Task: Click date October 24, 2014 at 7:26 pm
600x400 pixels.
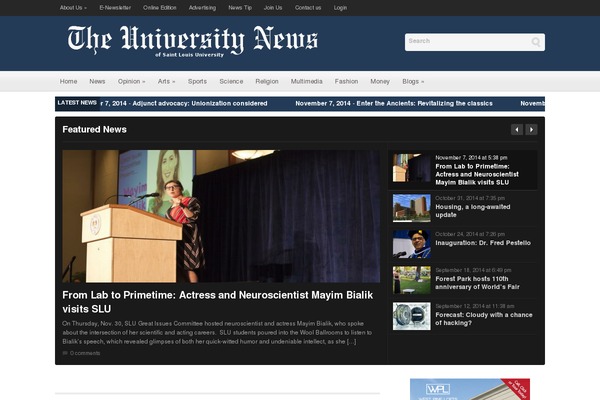Action: (x=470, y=234)
